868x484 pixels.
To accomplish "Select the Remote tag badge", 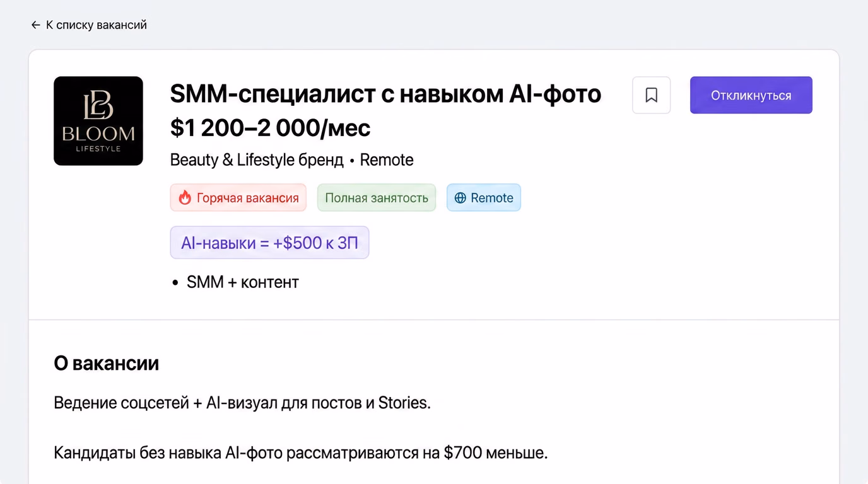I will (484, 198).
